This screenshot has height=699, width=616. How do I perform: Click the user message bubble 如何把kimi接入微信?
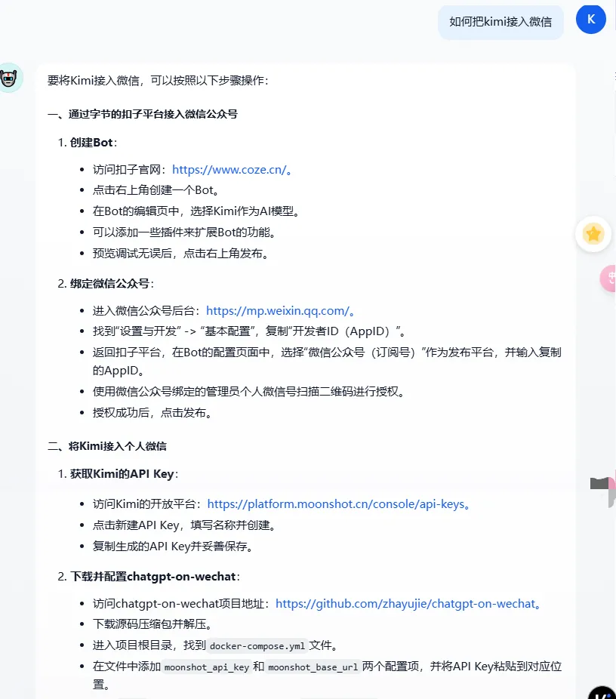coord(500,22)
